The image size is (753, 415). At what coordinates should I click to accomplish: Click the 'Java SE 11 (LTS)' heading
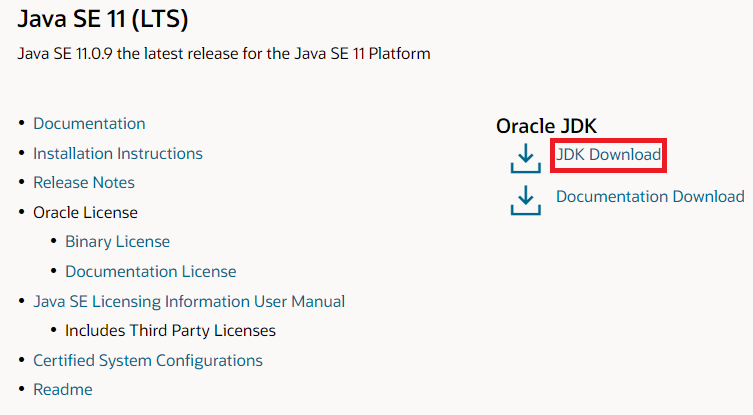(103, 19)
